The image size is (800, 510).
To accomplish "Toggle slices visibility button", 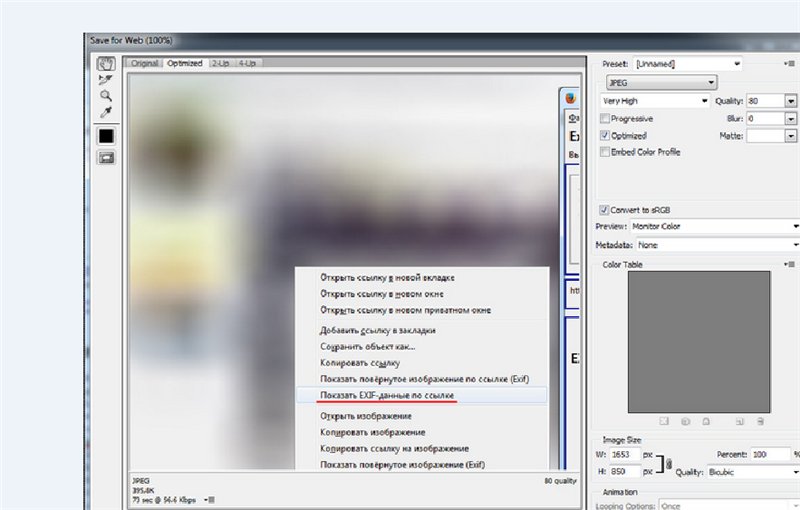I will 106,158.
